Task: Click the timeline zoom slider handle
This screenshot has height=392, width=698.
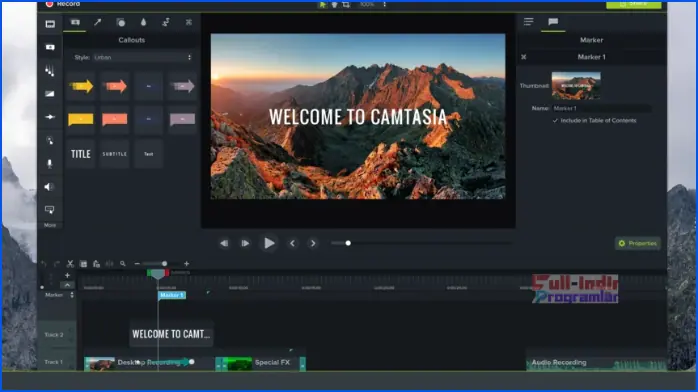Action: click(165, 264)
